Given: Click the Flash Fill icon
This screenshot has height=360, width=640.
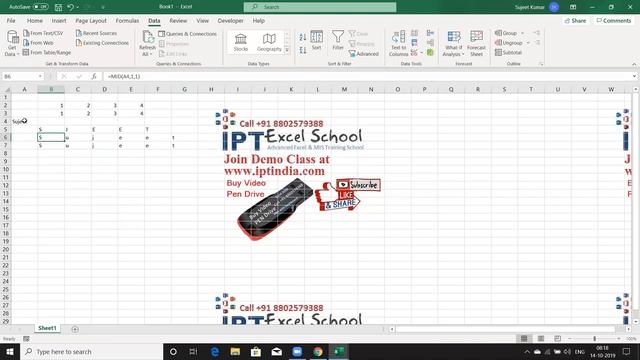Looking at the screenshot, I should 414,33.
